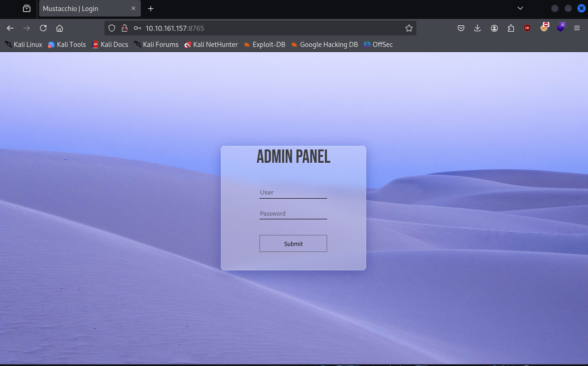Open the uBlock Origin extension

527,28
